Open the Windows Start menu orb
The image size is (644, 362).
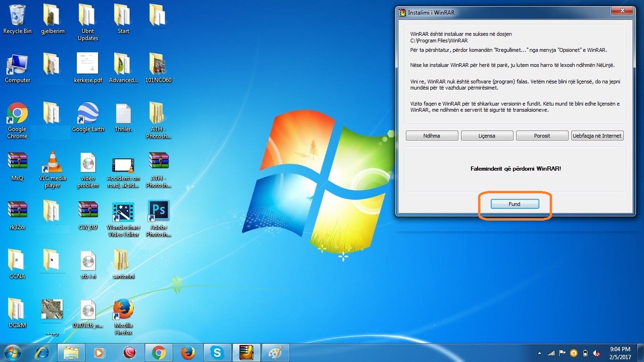tap(13, 353)
